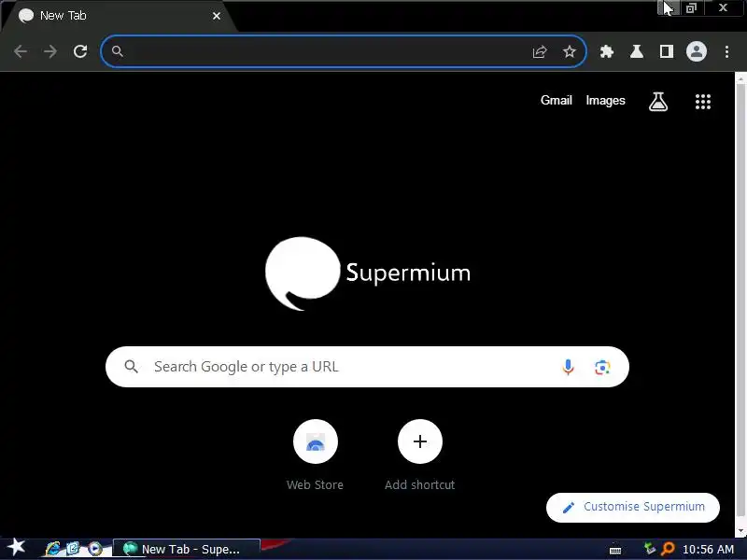The width and height of the screenshot is (747, 560).
Task: Open the Gmail link
Action: pos(556,101)
